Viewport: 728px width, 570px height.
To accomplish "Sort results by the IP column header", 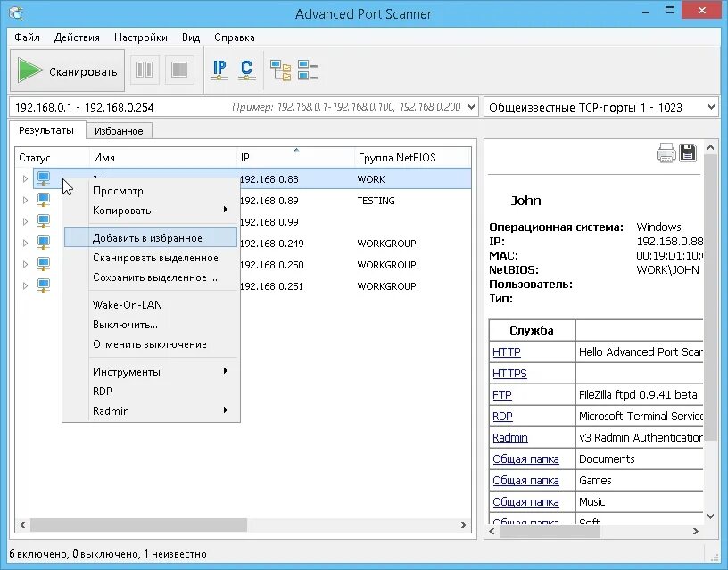I will pyautogui.click(x=295, y=157).
